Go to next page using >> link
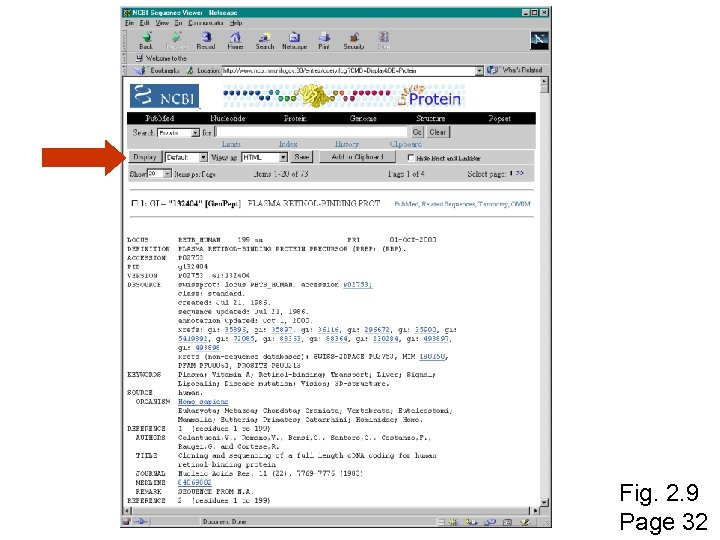 coord(519,174)
